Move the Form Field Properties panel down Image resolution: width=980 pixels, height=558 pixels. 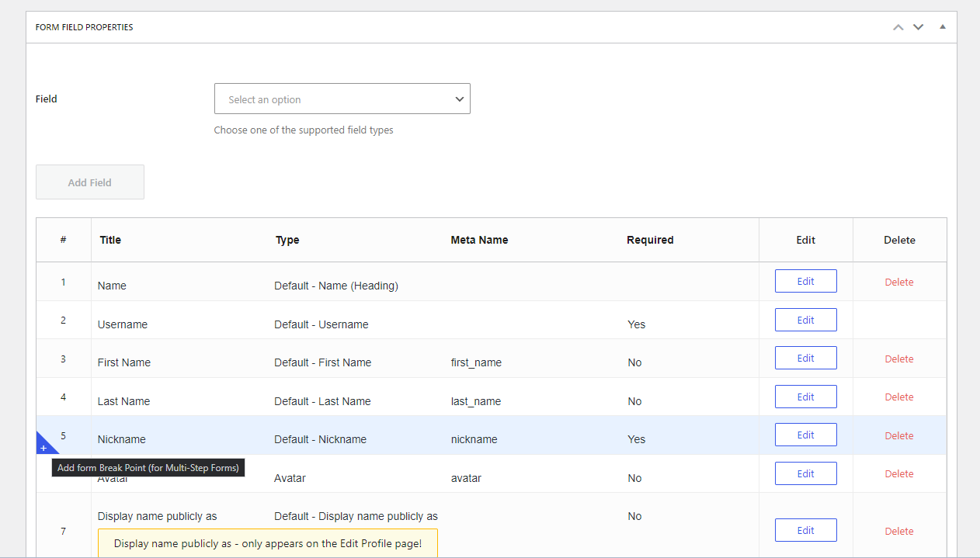pos(919,27)
